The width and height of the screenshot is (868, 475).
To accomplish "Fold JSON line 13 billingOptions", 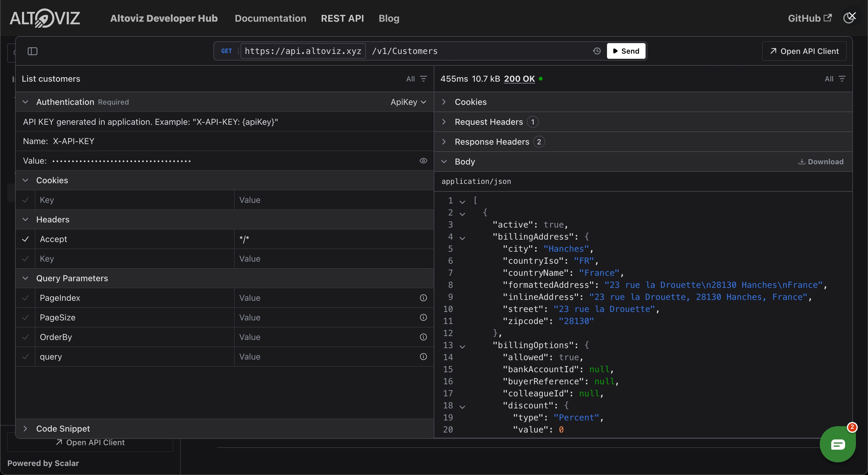I will point(462,347).
